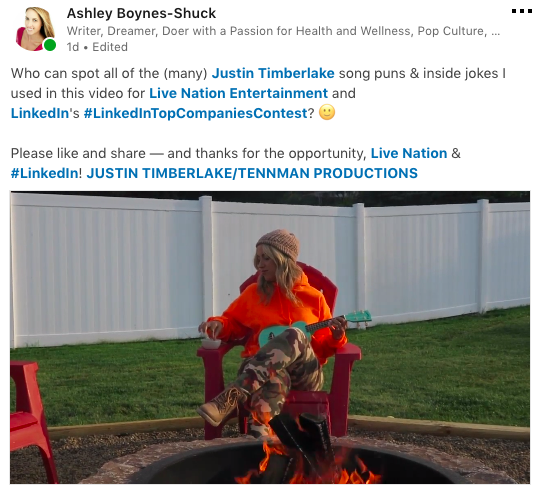Viewport: 545px width, 494px height.
Task: Click the 1d post timestamp
Action: click(73, 47)
